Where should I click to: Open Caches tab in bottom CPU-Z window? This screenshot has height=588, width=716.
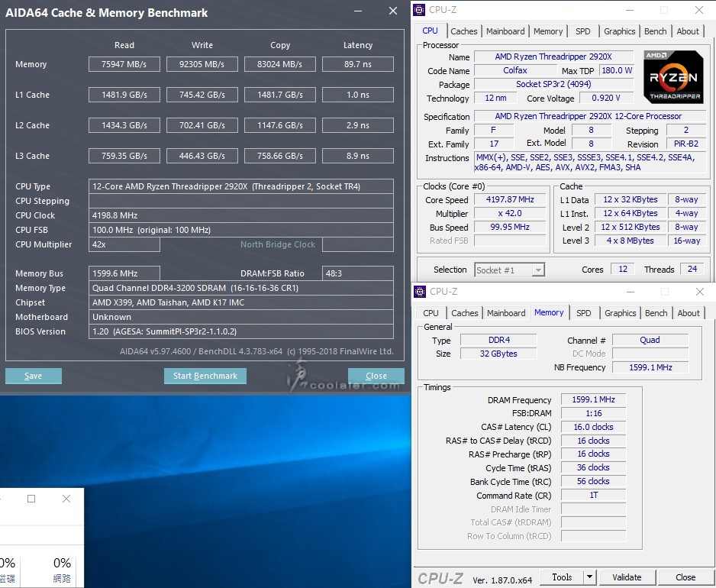click(x=464, y=313)
